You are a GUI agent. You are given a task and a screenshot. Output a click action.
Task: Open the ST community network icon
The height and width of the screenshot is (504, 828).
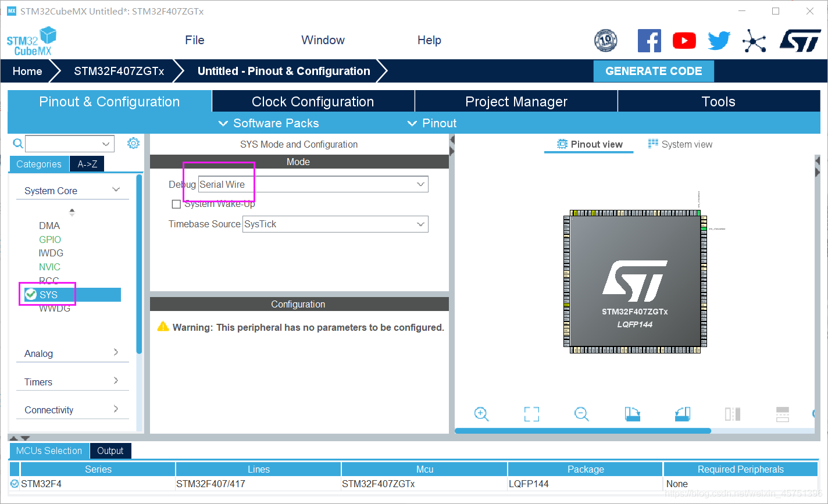point(754,41)
